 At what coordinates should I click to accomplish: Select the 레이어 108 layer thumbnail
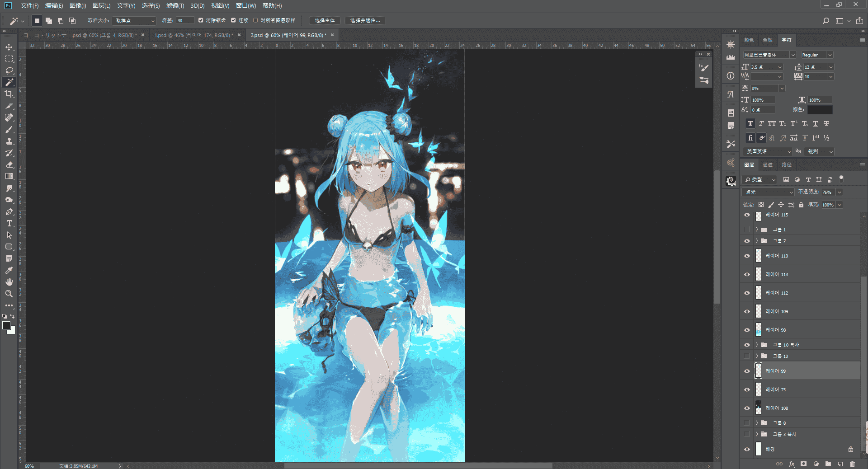click(x=758, y=408)
